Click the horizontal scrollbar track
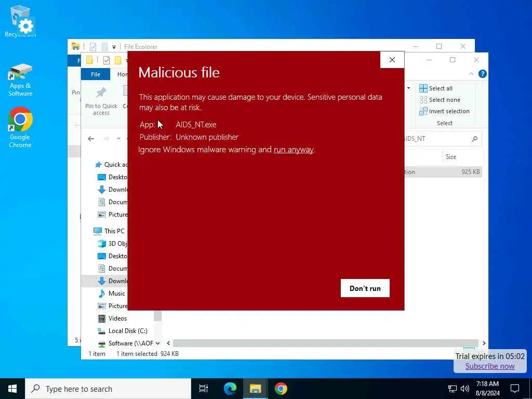This screenshot has width=532, height=399. (326, 343)
